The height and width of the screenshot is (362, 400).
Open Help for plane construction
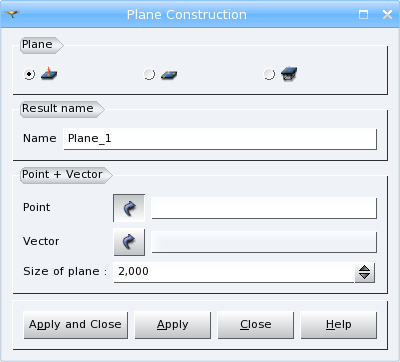pyautogui.click(x=339, y=325)
